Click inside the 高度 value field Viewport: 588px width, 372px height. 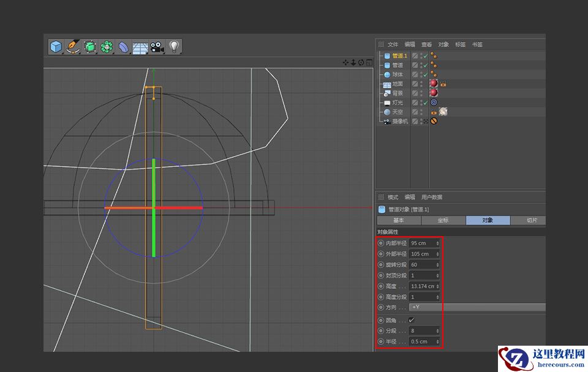(x=423, y=286)
